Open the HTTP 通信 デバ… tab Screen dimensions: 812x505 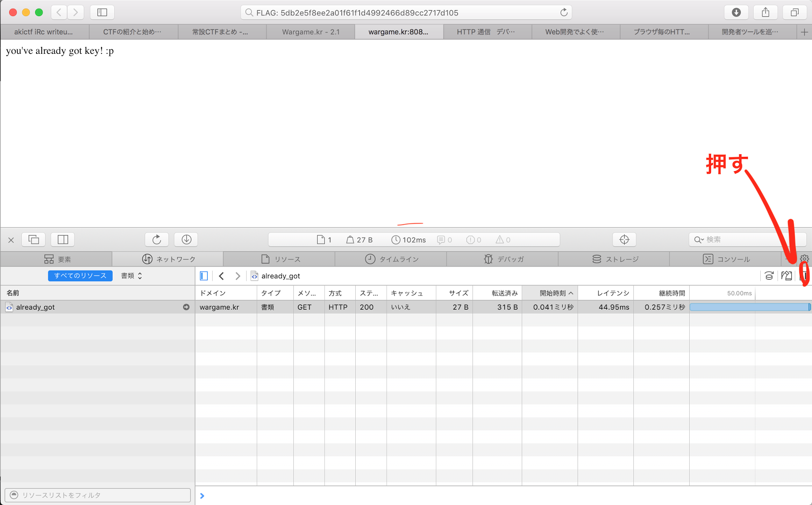click(487, 32)
